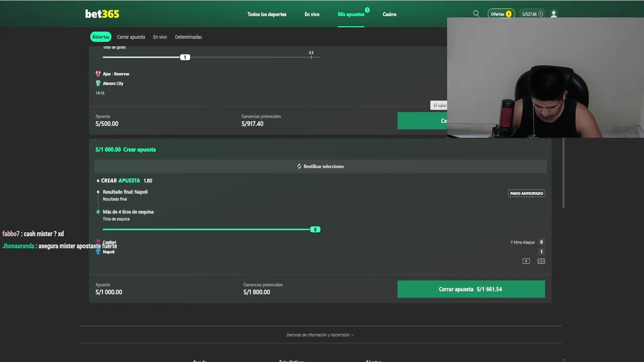Open the match pitch tracker icon
Viewport: 644px width, 362px height.
(x=541, y=261)
